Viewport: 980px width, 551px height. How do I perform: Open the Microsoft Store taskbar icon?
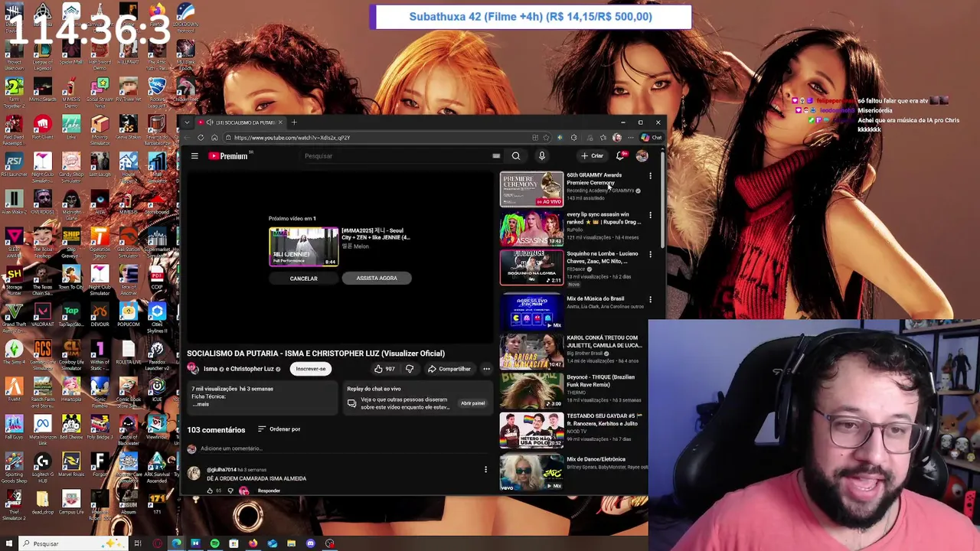[234, 543]
